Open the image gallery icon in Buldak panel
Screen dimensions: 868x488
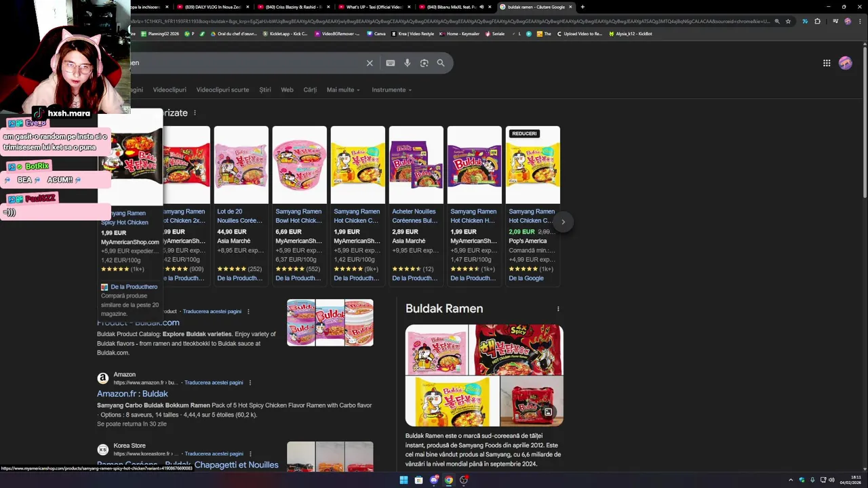click(548, 411)
